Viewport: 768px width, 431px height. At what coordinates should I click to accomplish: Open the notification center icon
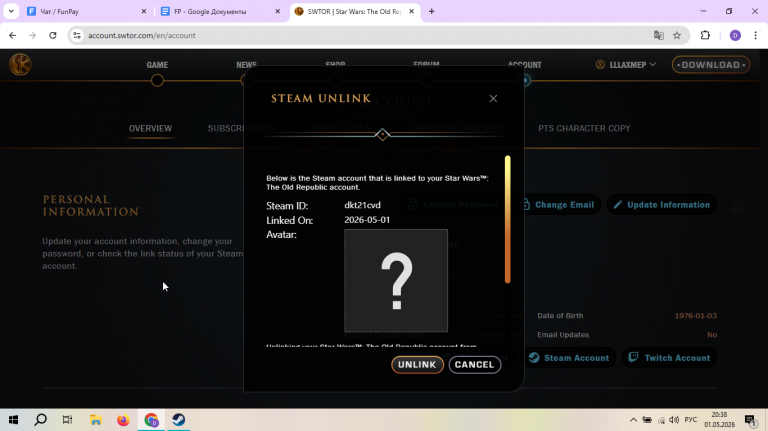(750, 420)
